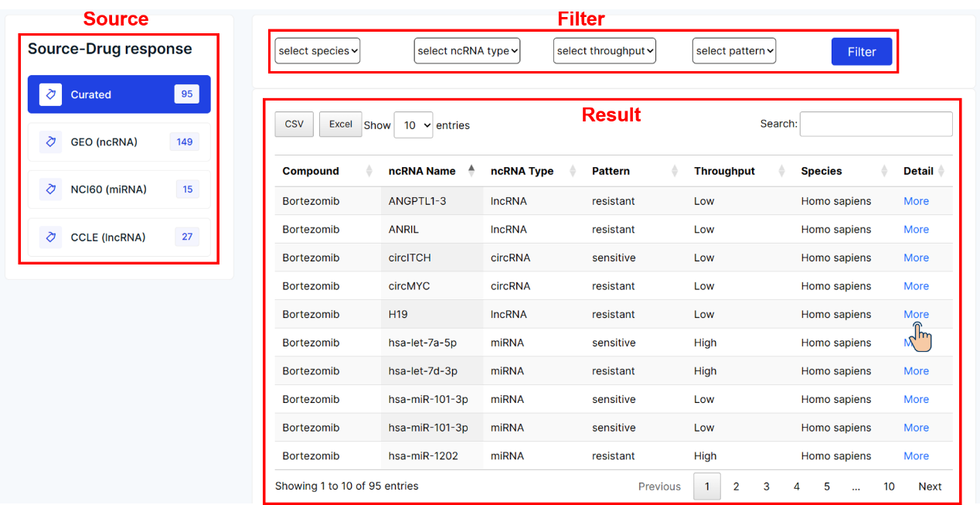Open the select throughput dropdown
This screenshot has width=980, height=505.
click(604, 51)
